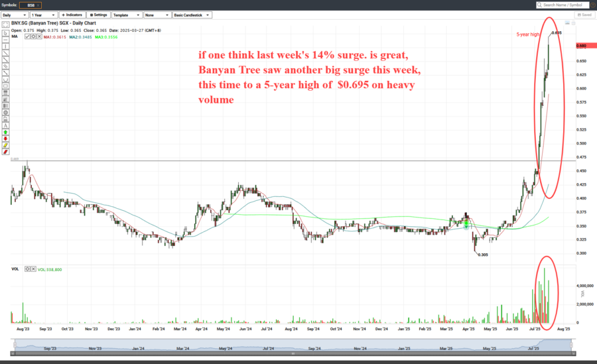Open VOL indicator gear settings

click(27, 269)
